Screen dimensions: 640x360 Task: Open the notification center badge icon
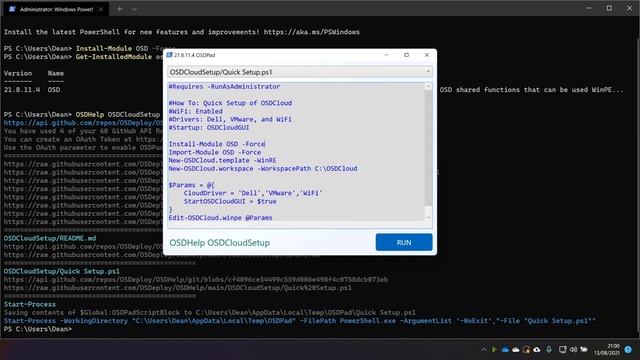(x=628, y=349)
